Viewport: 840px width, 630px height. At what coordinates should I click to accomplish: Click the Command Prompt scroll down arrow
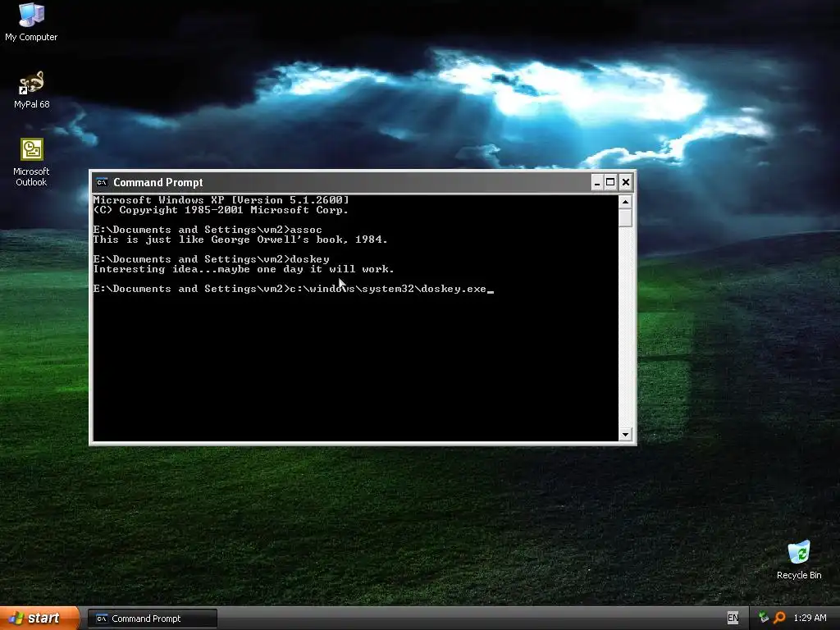625,435
